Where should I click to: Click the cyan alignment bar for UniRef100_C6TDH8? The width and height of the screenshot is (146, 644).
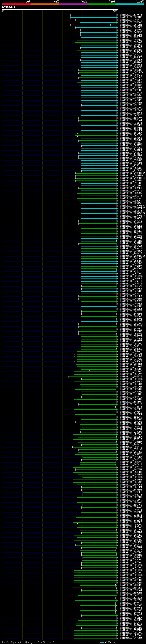(x=91, y=25)
